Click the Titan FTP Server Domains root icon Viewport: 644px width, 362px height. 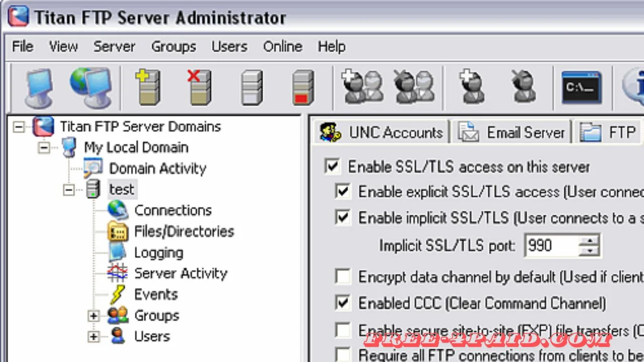click(x=43, y=126)
